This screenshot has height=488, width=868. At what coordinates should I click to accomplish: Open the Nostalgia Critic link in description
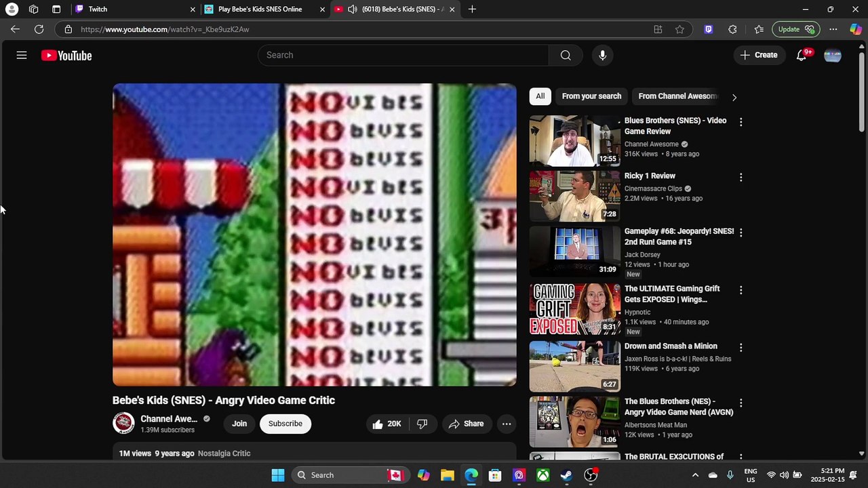[224, 453]
